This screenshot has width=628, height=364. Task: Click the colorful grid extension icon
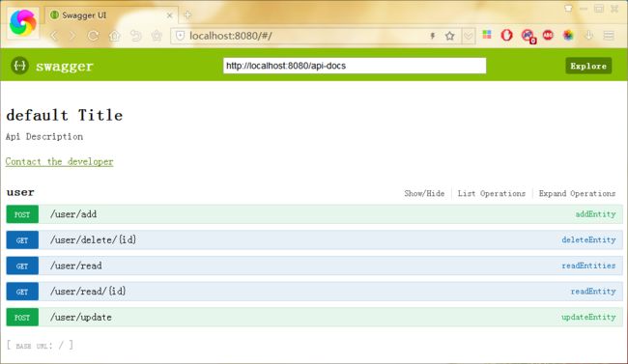pyautogui.click(x=487, y=35)
